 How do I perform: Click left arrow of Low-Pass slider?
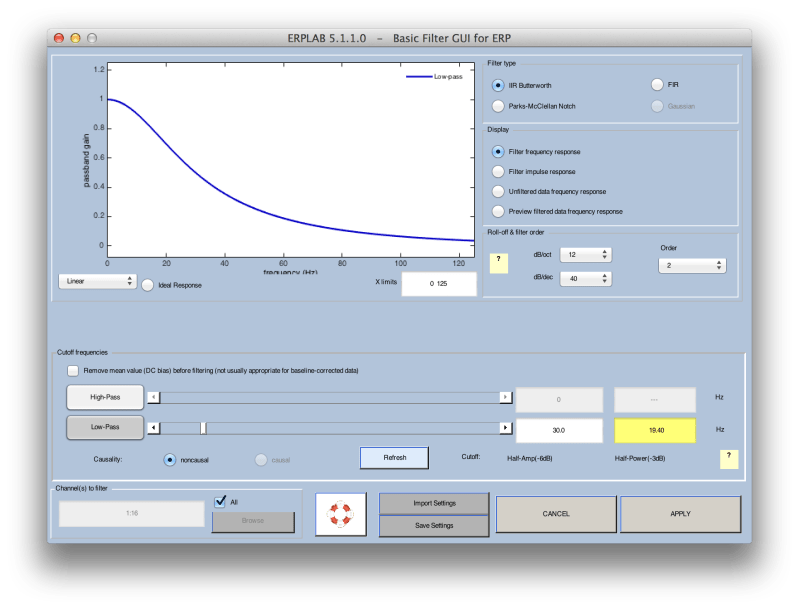[154, 428]
